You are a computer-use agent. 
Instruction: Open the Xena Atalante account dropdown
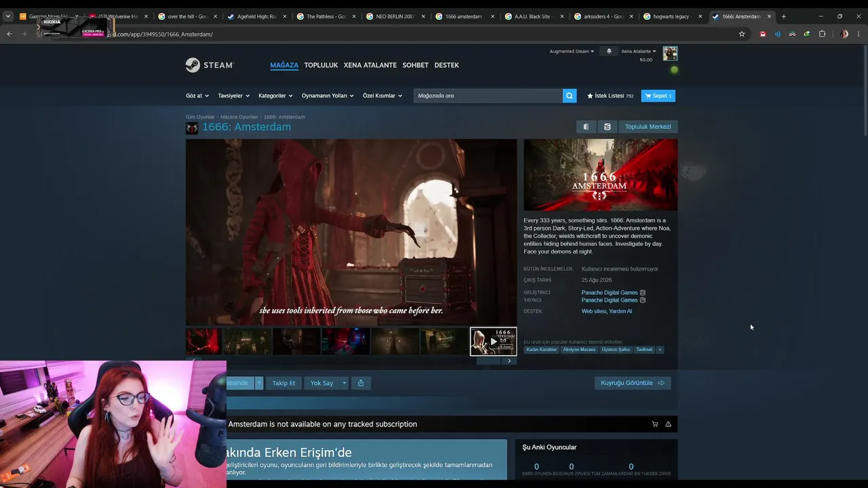(638, 51)
